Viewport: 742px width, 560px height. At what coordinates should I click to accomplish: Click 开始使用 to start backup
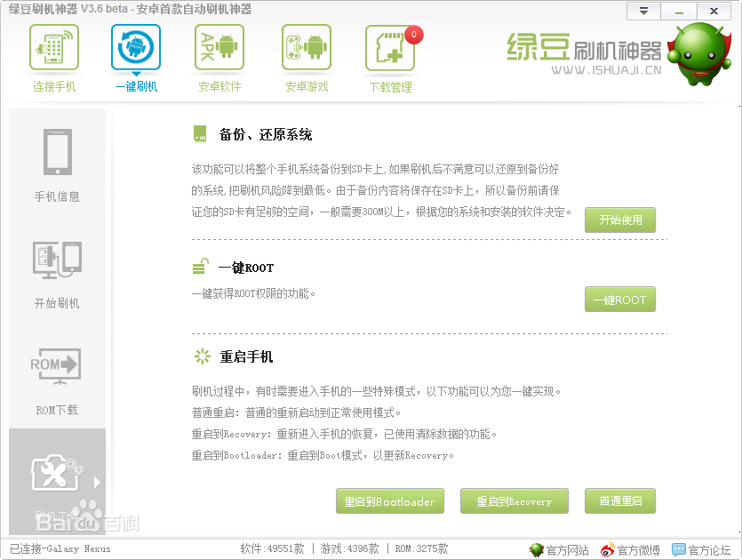pyautogui.click(x=620, y=220)
